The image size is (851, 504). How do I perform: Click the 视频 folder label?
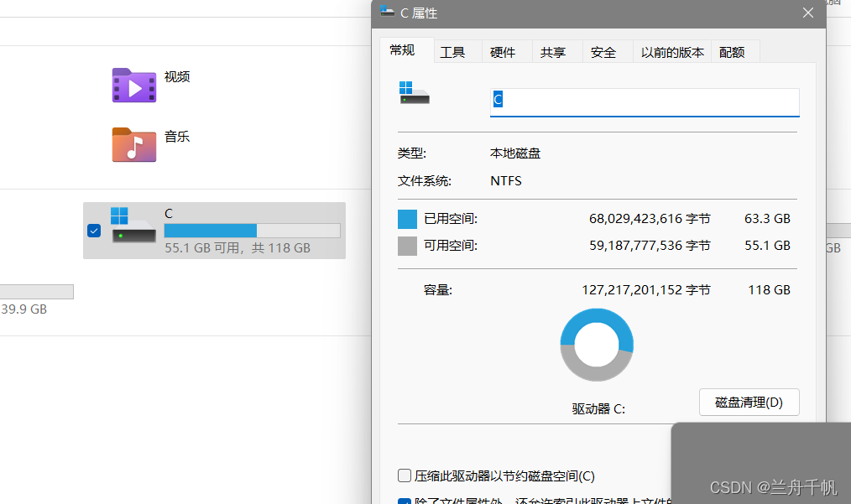[177, 77]
